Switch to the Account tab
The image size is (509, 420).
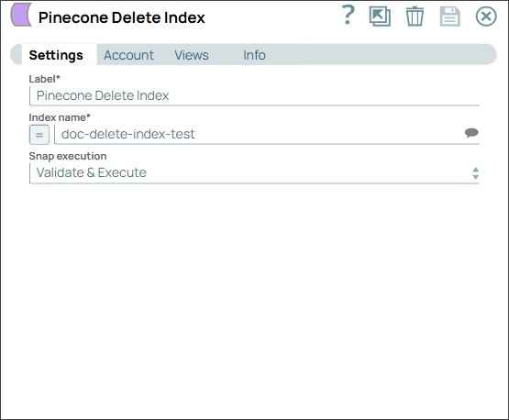coord(128,55)
